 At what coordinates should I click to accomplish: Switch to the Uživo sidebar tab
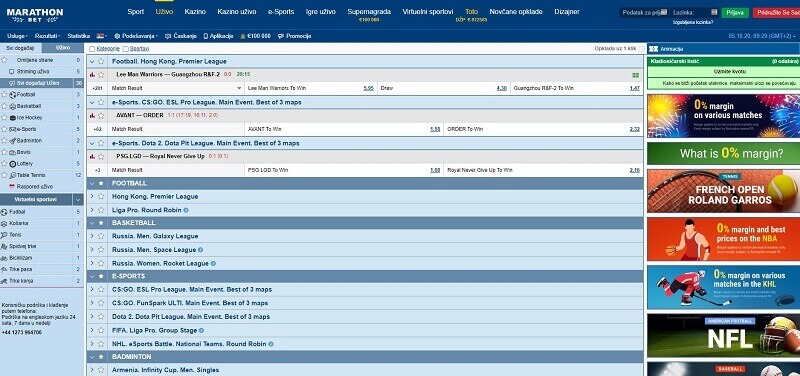(x=63, y=47)
